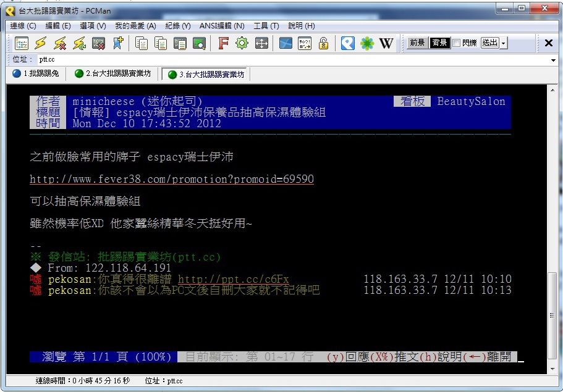
Task: Click the full-screen arrows icon
Action: [262, 43]
